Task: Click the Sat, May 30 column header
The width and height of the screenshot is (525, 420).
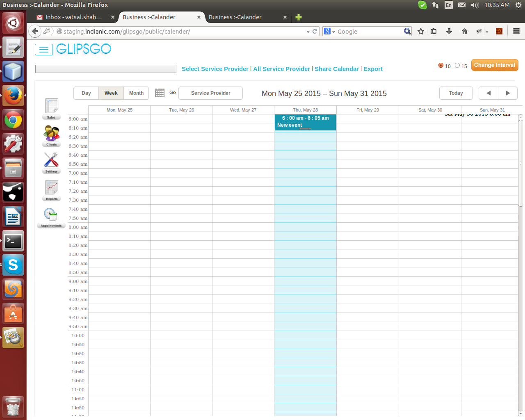Action: pos(430,110)
